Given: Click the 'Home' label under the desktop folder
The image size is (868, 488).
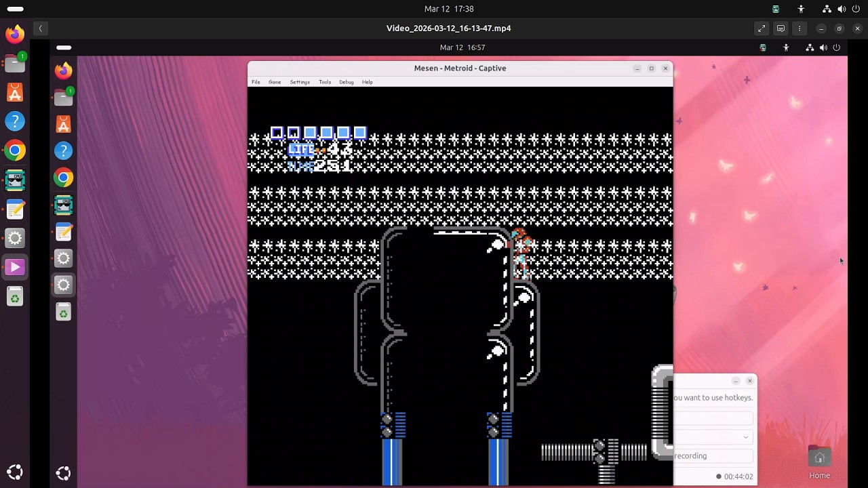Looking at the screenshot, I should click(x=819, y=475).
